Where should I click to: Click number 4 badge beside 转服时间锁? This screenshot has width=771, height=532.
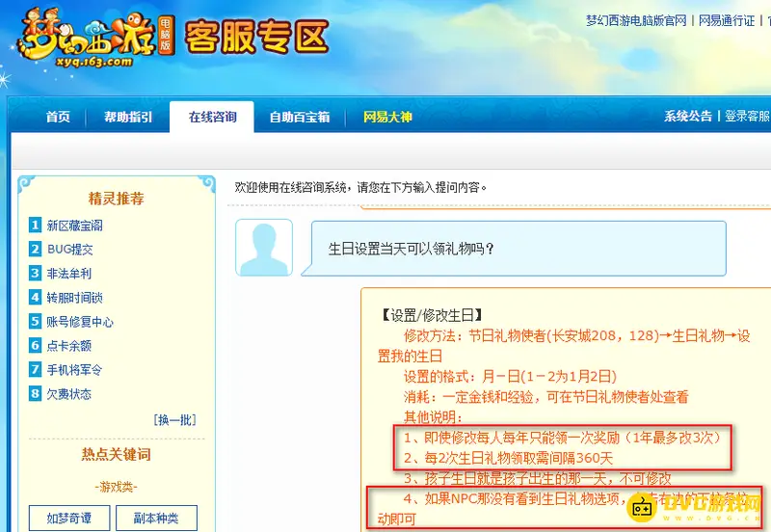35,297
